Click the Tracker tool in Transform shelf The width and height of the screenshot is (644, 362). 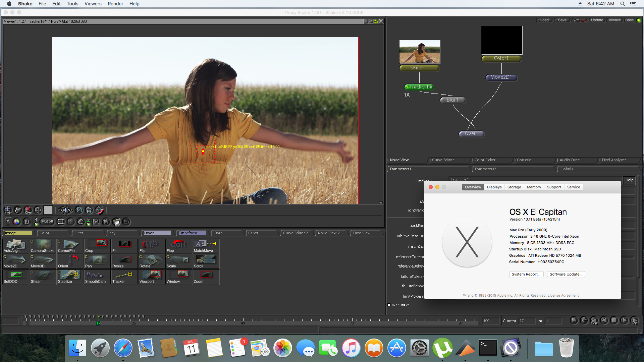tap(124, 277)
